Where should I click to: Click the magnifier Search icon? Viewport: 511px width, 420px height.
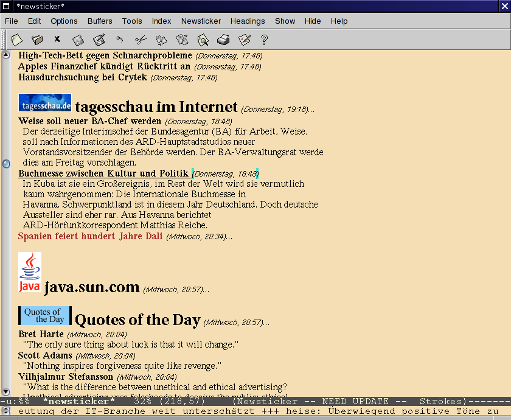203,40
